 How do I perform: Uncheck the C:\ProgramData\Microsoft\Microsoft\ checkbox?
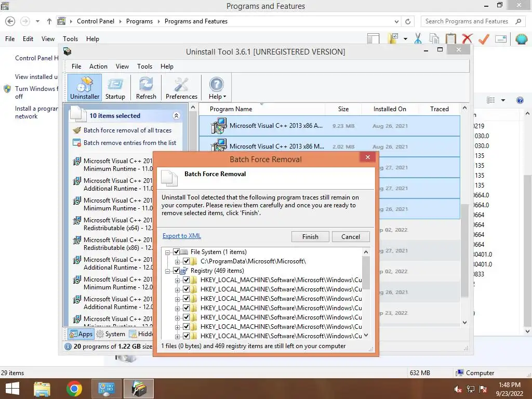187,261
